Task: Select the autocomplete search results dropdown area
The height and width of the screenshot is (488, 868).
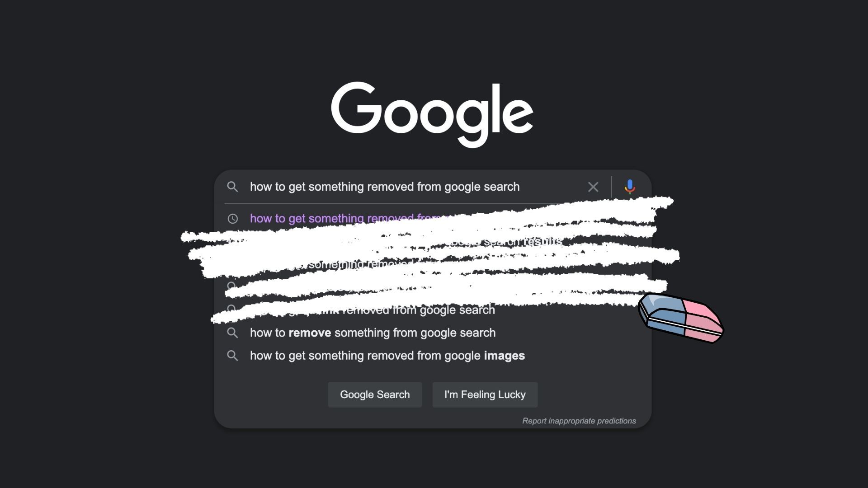Action: 434,286
